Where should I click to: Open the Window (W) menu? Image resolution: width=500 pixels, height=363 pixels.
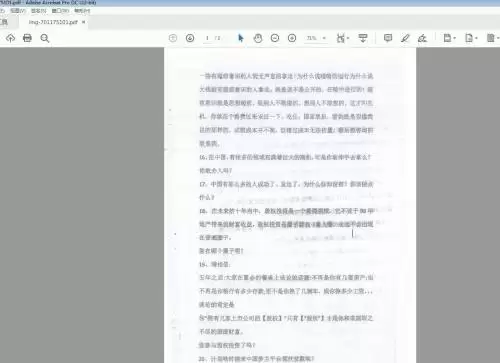(x=60, y=11)
